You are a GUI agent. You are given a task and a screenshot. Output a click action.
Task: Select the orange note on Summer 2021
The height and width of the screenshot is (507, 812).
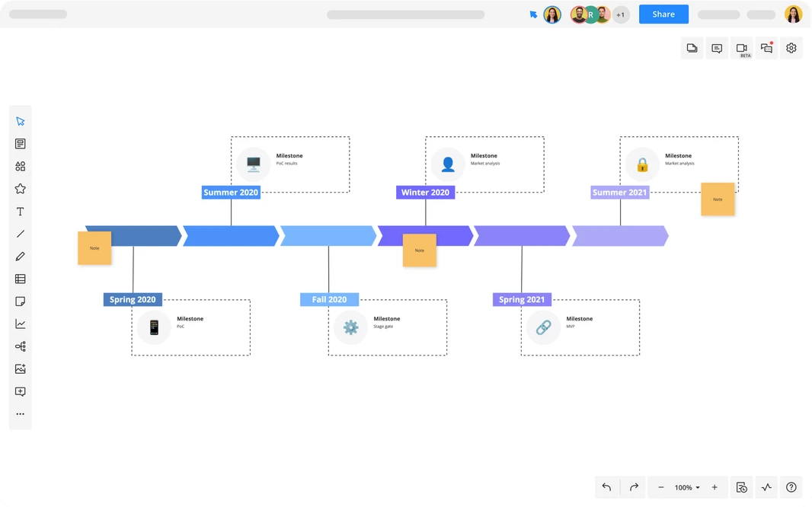coord(718,199)
